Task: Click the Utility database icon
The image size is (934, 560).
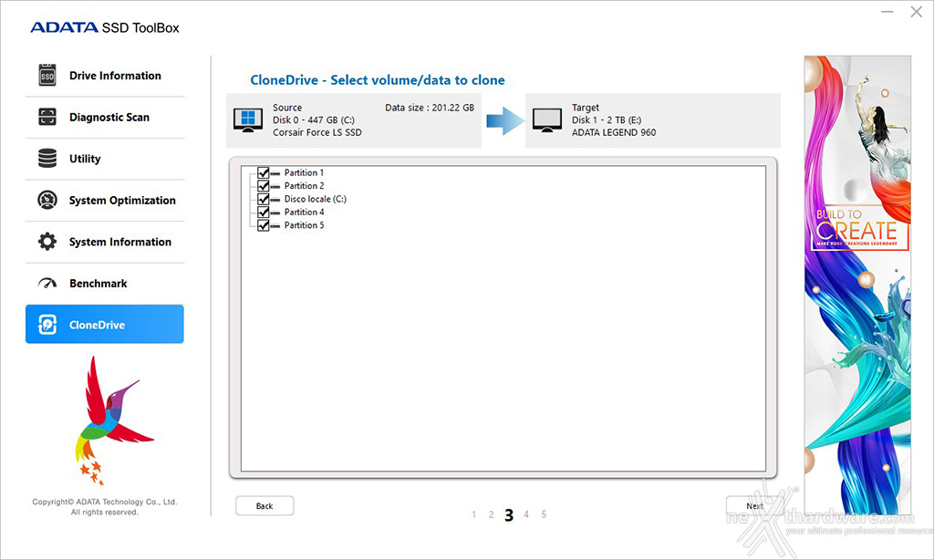Action: click(x=47, y=159)
